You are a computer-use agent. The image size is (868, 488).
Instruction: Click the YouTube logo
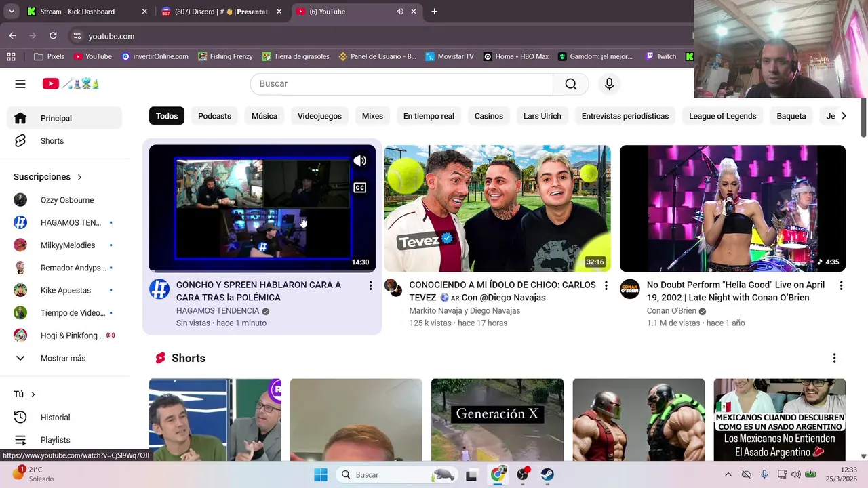coord(71,84)
